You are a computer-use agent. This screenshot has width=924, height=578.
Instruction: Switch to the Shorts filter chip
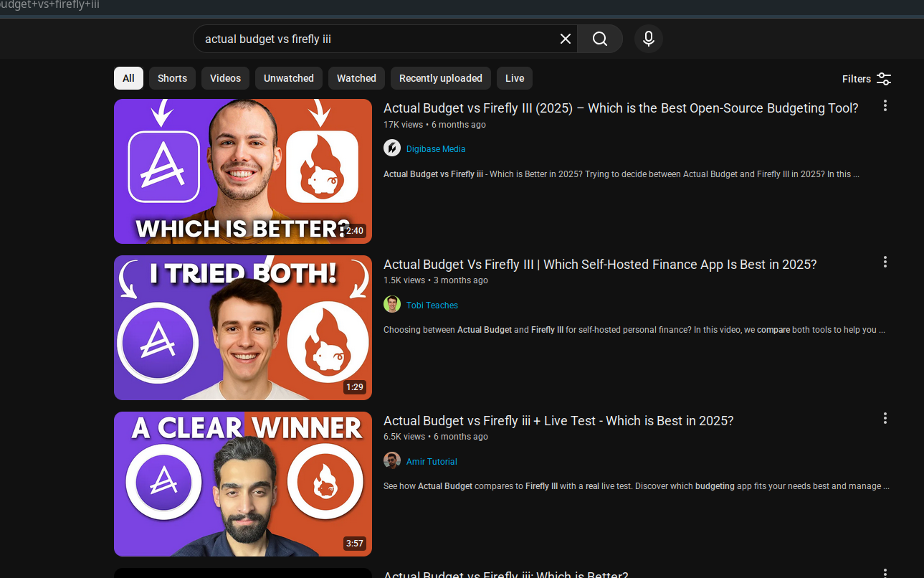172,78
